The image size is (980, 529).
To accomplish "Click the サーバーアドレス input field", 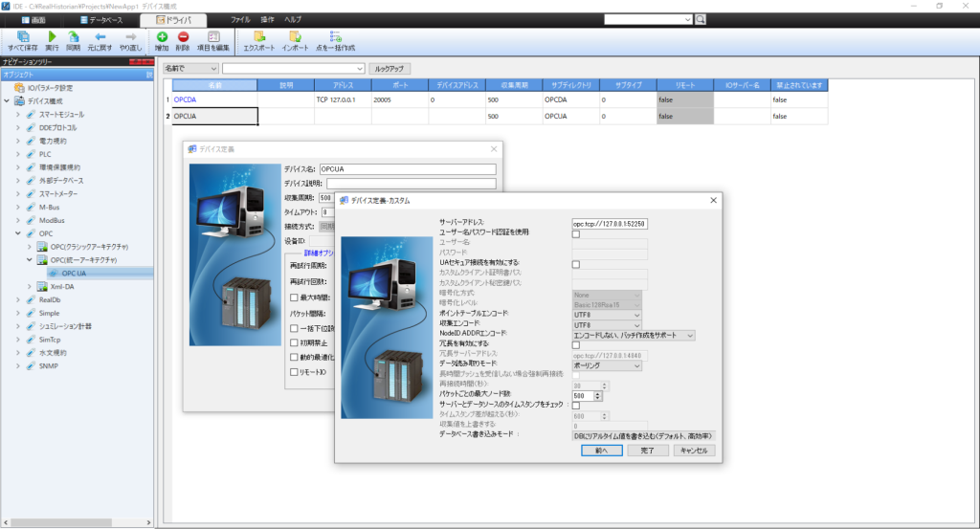I will 610,223.
